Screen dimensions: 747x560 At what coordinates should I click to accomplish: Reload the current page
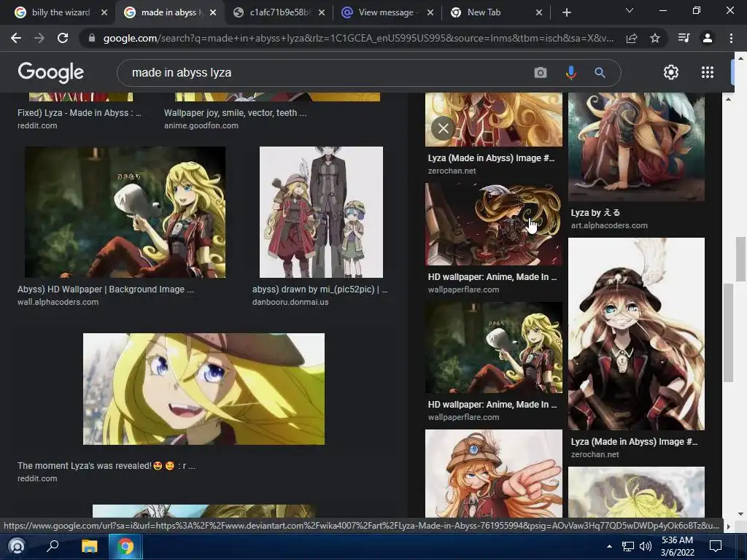(63, 38)
